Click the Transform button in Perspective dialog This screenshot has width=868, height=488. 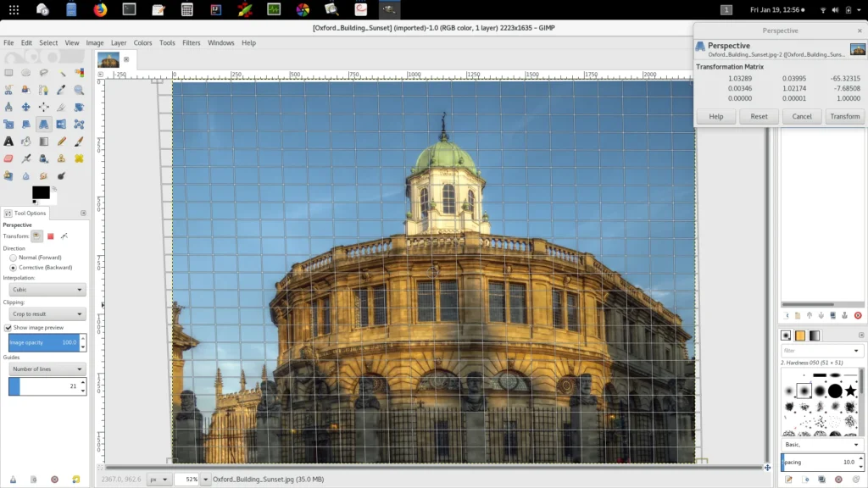(845, 116)
